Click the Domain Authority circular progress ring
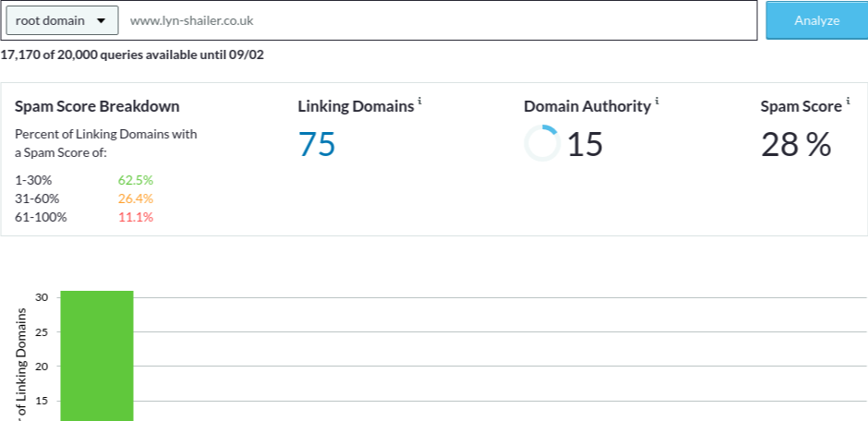The width and height of the screenshot is (868, 421). pyautogui.click(x=542, y=143)
